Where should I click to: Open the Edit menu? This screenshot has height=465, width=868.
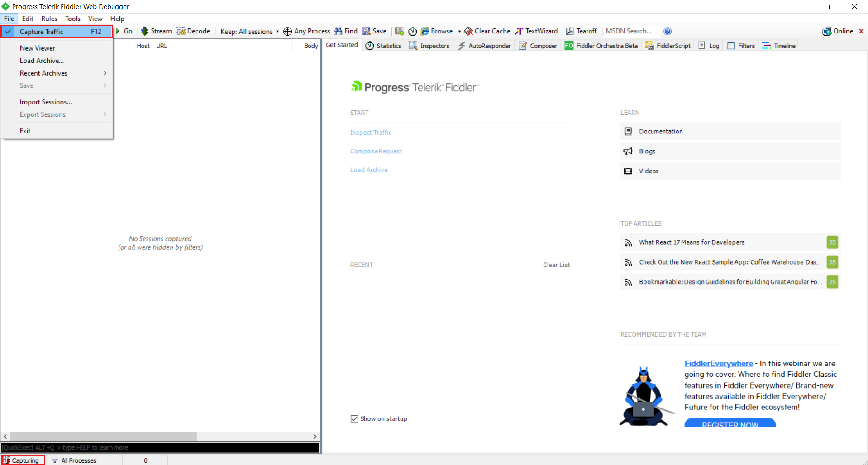[28, 19]
